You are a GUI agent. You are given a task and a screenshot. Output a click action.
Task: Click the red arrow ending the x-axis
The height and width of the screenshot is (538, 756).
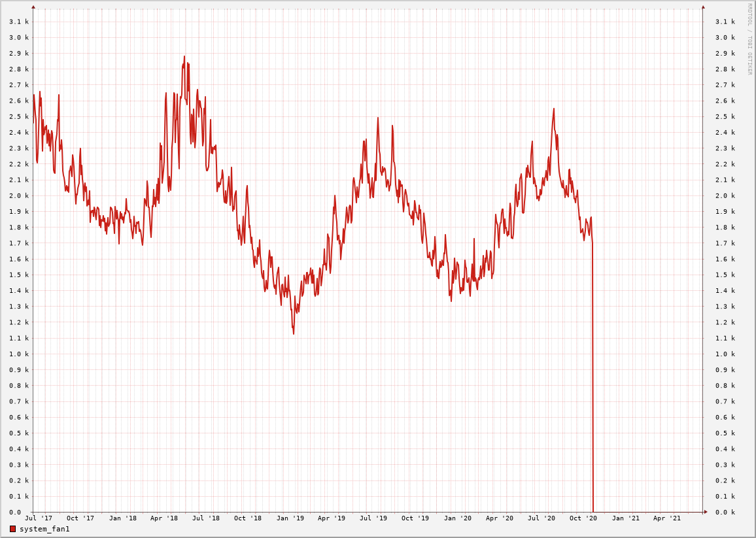coord(705,512)
